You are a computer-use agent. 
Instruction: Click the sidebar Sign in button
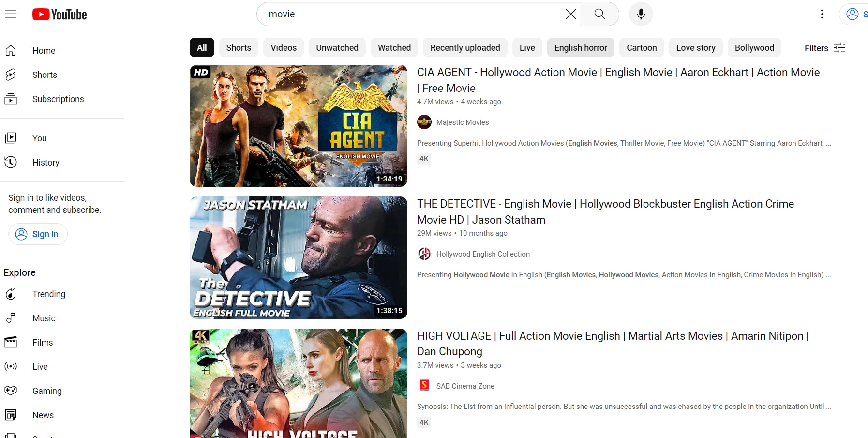tap(38, 234)
